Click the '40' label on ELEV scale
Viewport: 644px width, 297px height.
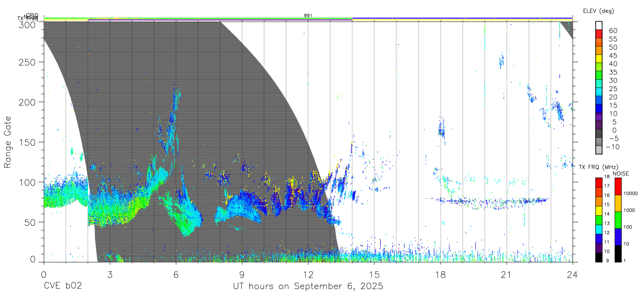pyautogui.click(x=613, y=64)
